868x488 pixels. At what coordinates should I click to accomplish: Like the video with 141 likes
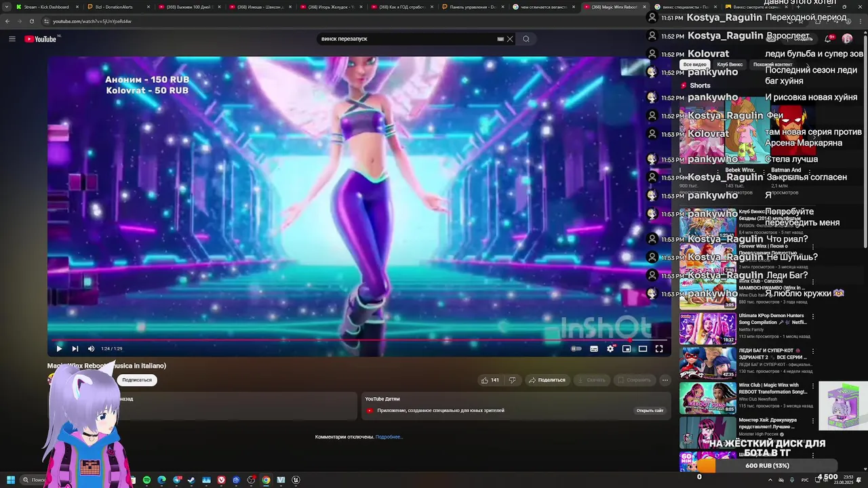(490, 380)
